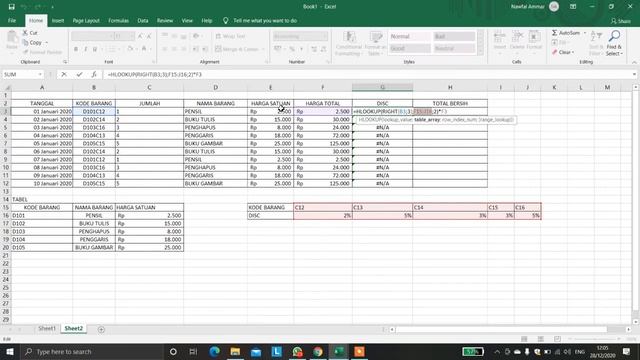Switch to the Formulas ribbon tab

[x=118, y=20]
